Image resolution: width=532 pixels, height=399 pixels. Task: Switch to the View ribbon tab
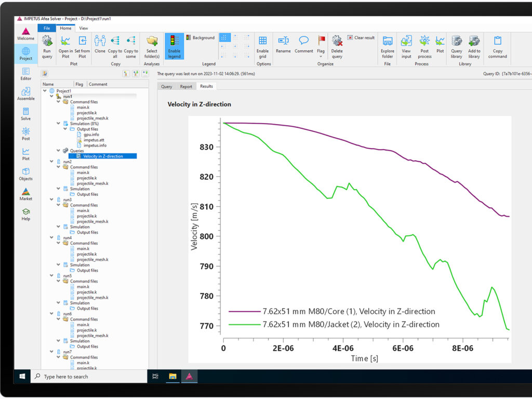[83, 28]
